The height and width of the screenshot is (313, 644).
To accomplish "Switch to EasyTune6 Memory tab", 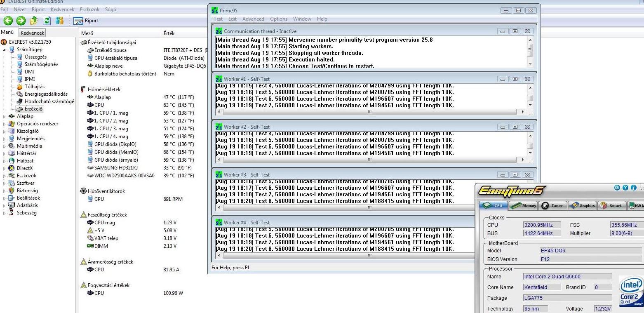I will [523, 205].
